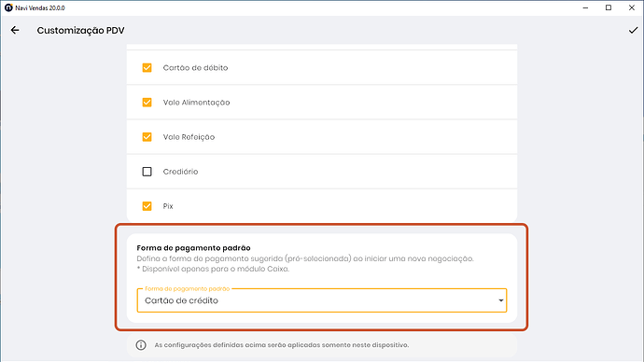Open the Forma de pagamento padrão dropdown
Screen dimensions: 644x362
tap(322, 300)
